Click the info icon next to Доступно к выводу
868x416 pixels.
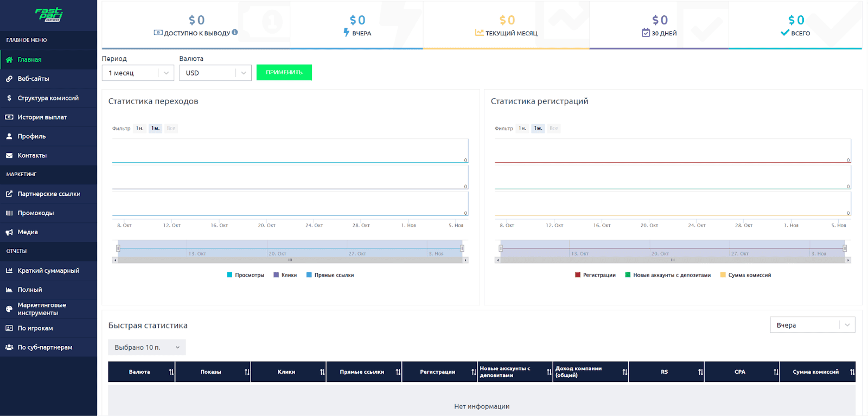pyautogui.click(x=235, y=33)
